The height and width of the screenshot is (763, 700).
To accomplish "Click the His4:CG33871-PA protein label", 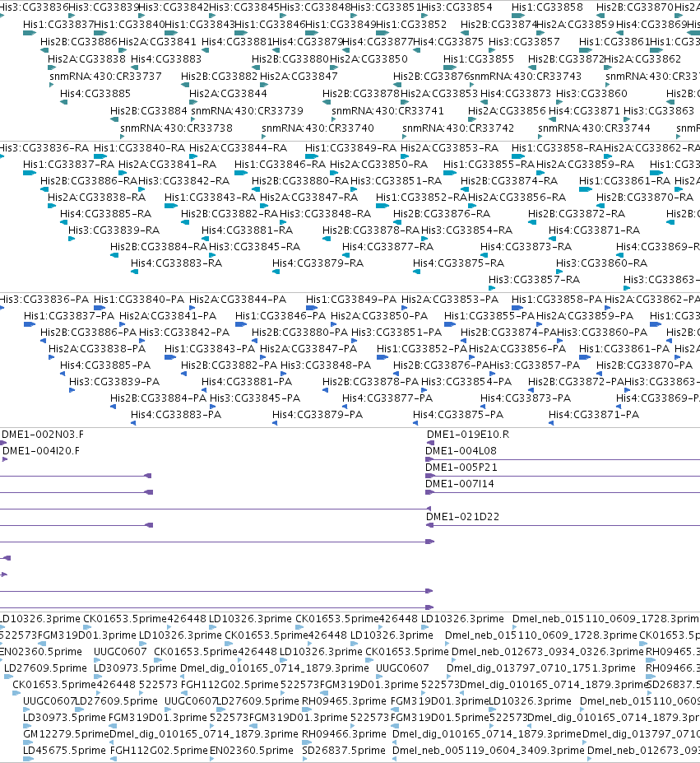I will [x=594, y=415].
